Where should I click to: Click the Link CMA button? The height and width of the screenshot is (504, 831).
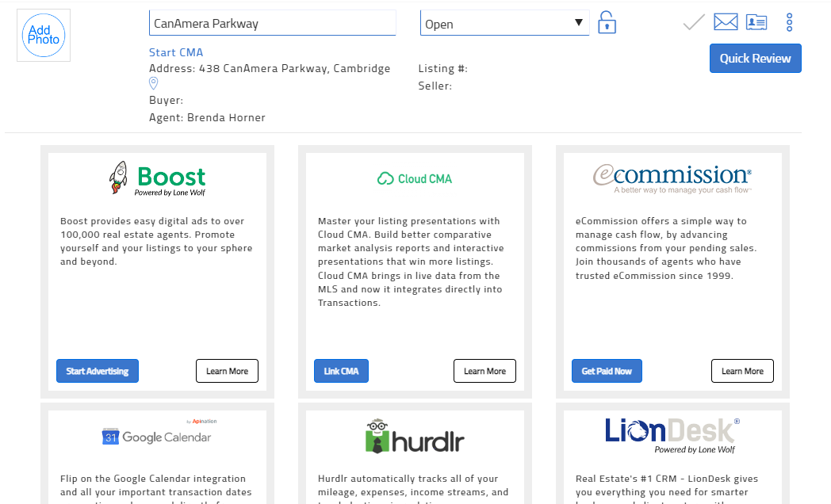point(341,370)
